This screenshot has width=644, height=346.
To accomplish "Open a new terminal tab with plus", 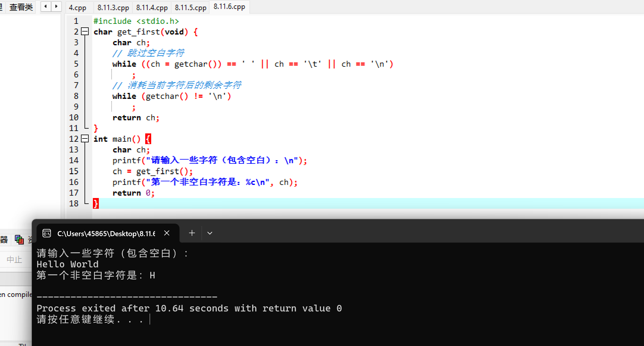I will [x=192, y=233].
